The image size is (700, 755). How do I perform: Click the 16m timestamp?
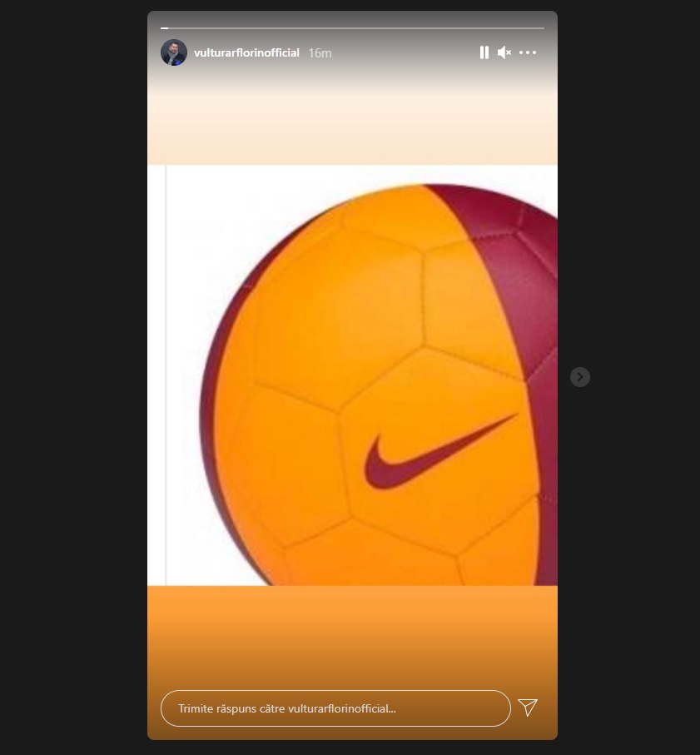click(x=320, y=53)
